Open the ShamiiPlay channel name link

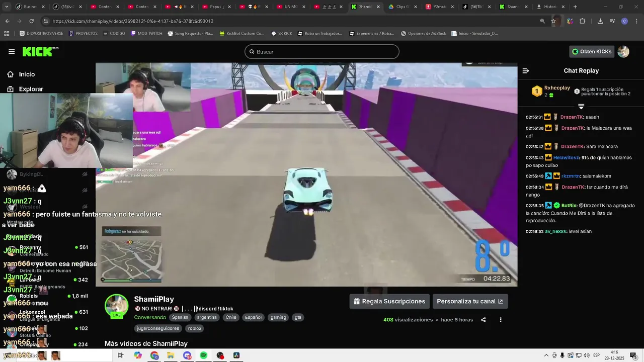pos(154,299)
